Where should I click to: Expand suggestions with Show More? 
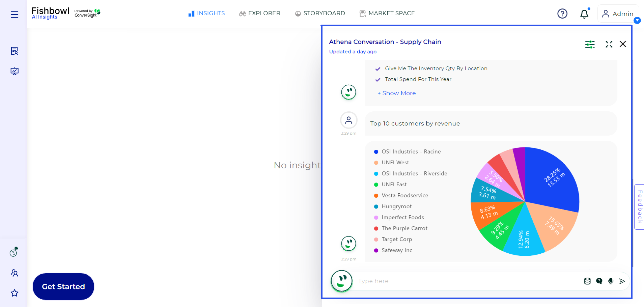[x=397, y=93]
